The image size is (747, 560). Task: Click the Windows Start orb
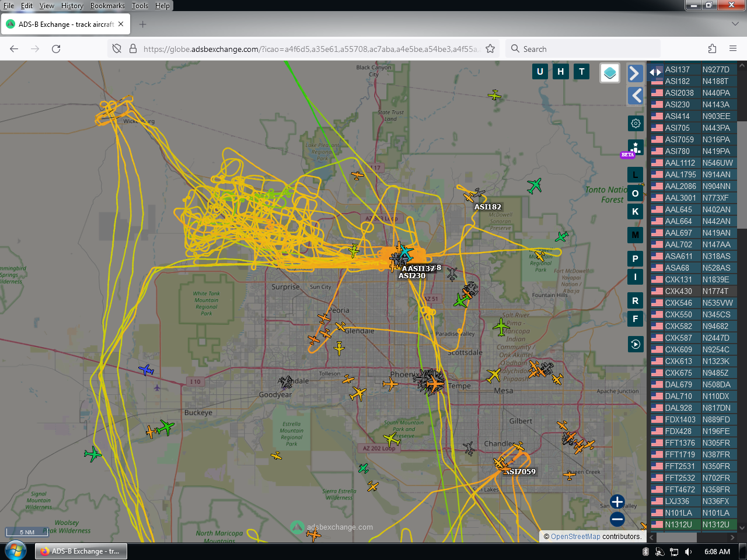click(16, 551)
